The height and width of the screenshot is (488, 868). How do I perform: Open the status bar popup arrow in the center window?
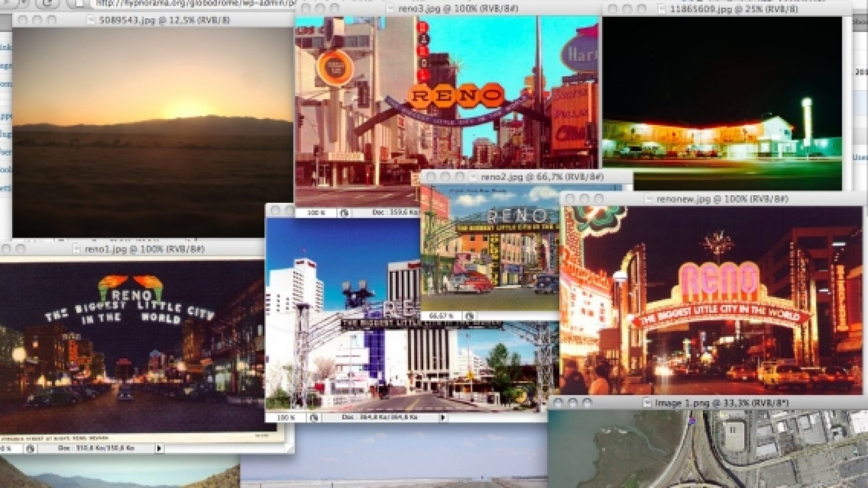coord(443,418)
